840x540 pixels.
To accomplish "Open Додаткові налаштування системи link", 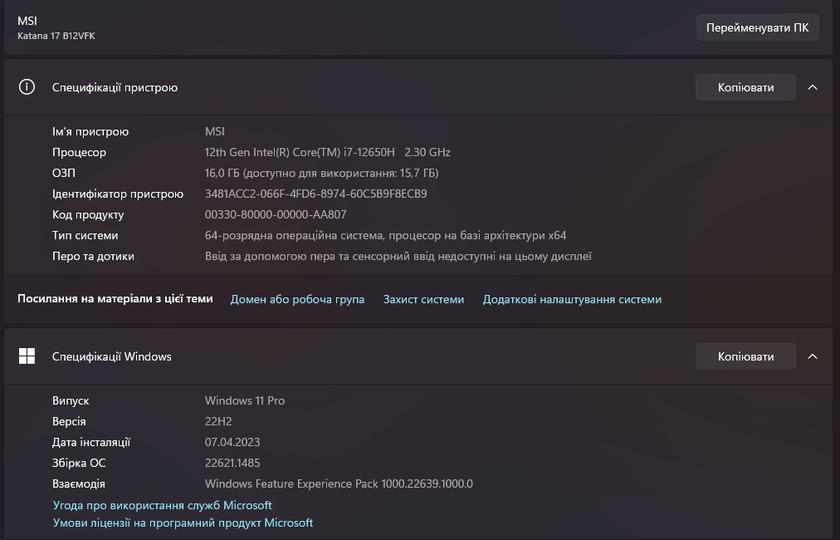I will click(x=572, y=299).
